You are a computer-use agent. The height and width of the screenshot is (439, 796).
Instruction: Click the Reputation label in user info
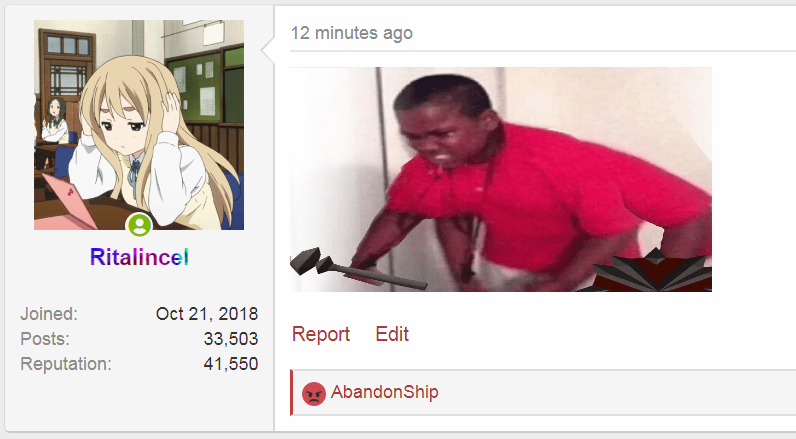(x=65, y=363)
